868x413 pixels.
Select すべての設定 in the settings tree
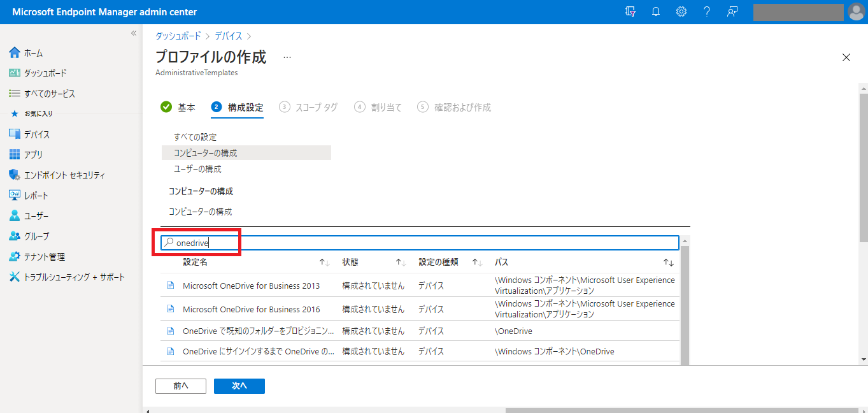(x=196, y=137)
